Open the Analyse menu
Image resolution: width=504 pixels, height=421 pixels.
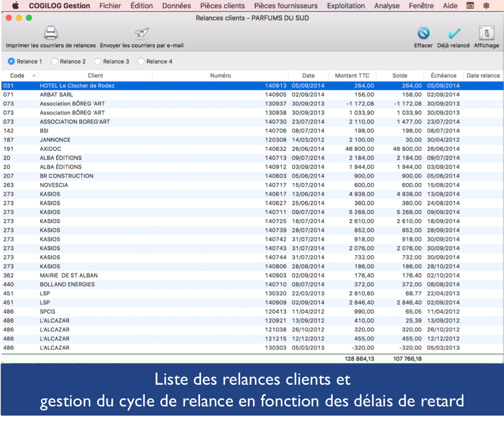386,6
